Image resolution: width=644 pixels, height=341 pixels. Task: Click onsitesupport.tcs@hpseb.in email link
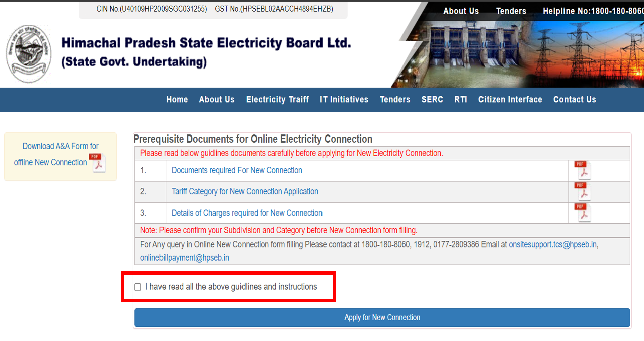pyautogui.click(x=553, y=245)
